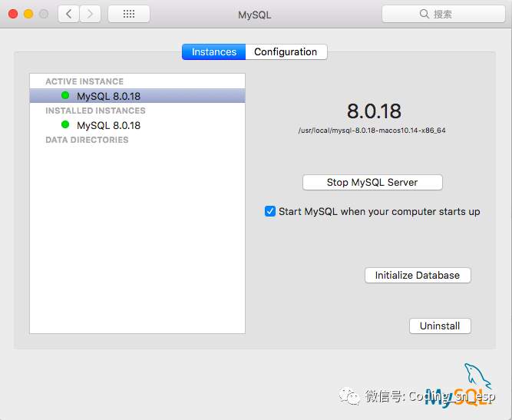Click the DATA DIRECTORIES header
512x420 pixels.
[87, 140]
